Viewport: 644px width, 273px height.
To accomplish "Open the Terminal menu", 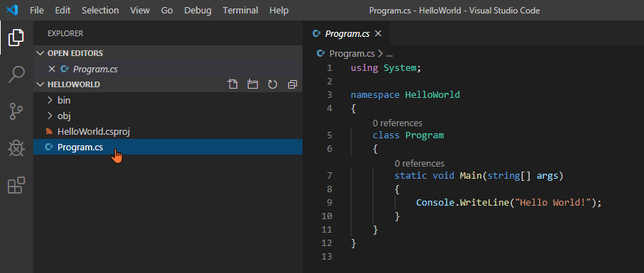I will (240, 10).
